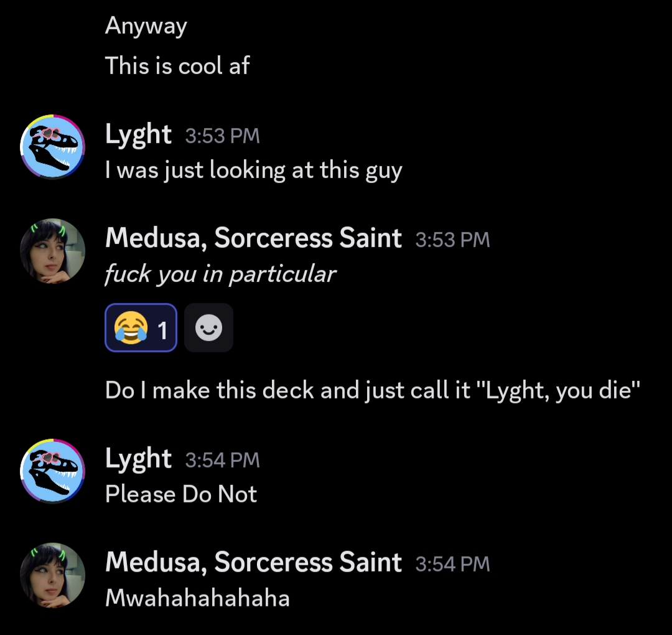The image size is (672, 635).
Task: Open Medusa's avatar beside "Mwahahahahaha"
Action: click(x=53, y=575)
